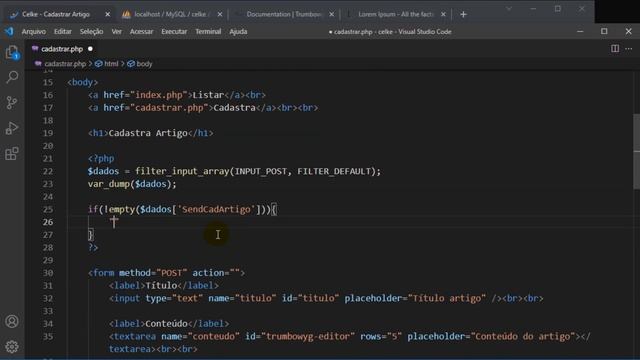Click line number 22 in the gutter

tap(48, 171)
